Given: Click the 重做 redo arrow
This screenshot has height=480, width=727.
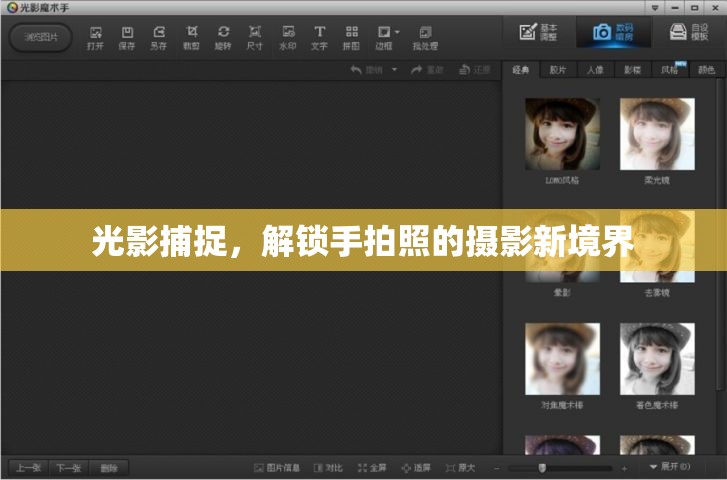Looking at the screenshot, I should coord(416,70).
